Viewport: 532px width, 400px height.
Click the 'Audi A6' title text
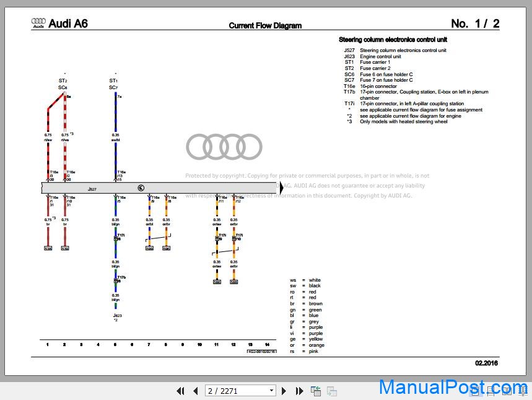[x=68, y=24]
